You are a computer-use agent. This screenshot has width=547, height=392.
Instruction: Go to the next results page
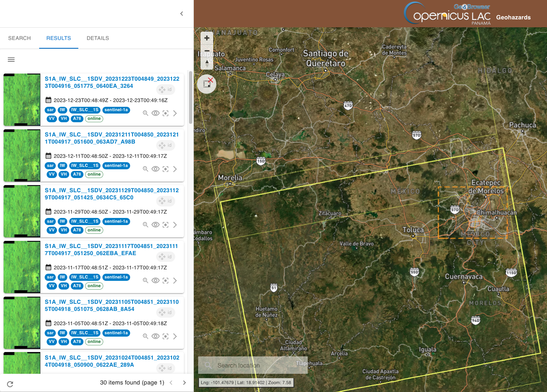(184, 383)
